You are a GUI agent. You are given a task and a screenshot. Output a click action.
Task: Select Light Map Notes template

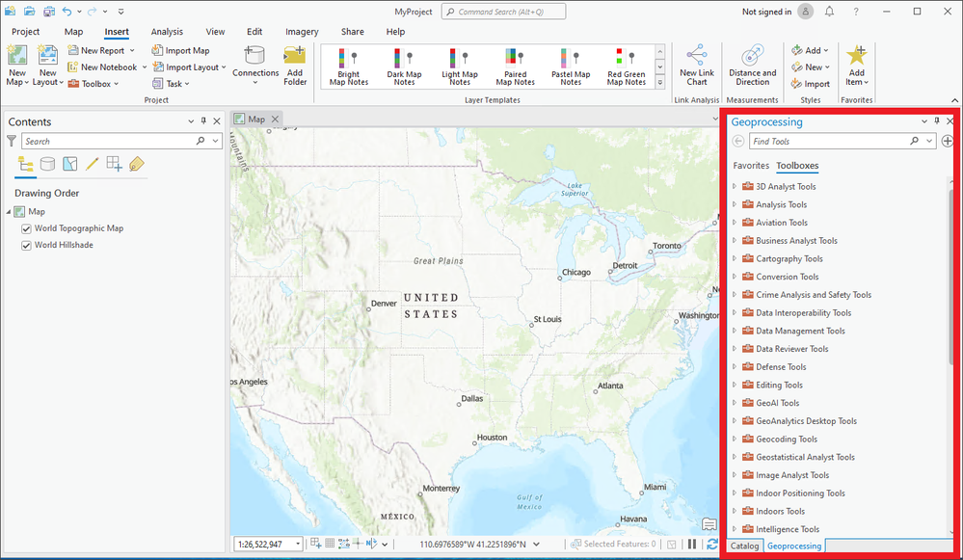(460, 67)
